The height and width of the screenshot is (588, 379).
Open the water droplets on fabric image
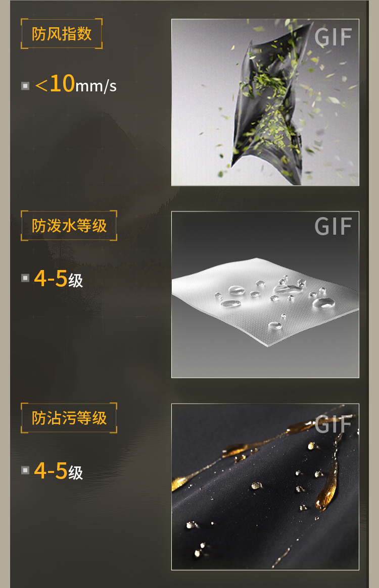265,294
